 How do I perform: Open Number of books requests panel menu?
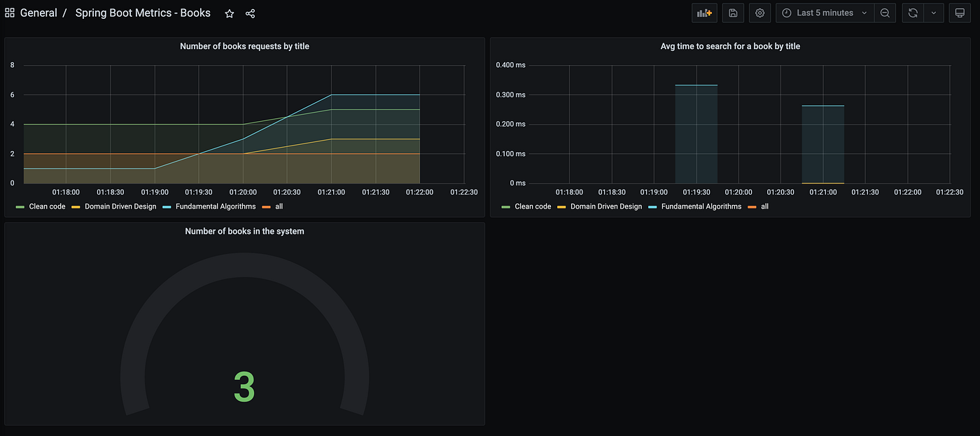click(244, 46)
